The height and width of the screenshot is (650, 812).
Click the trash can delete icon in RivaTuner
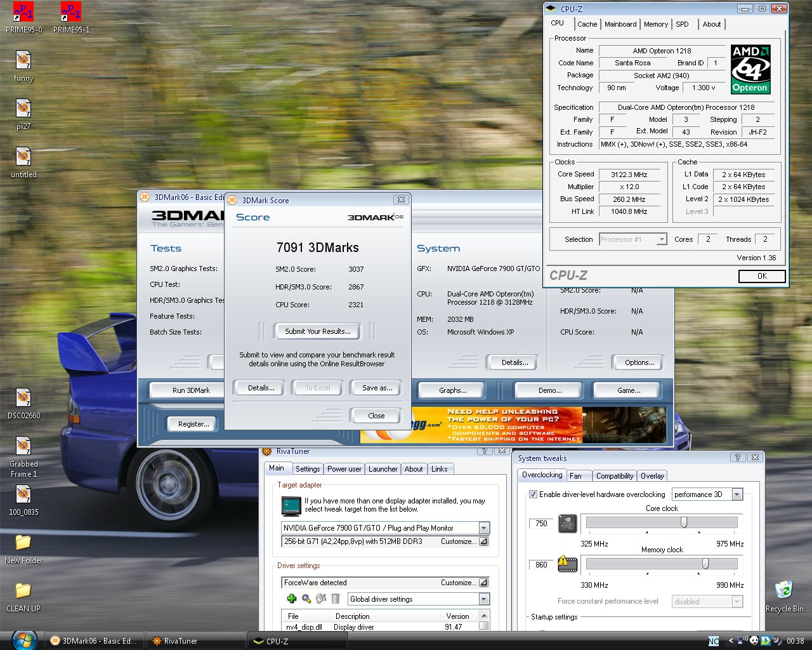pyautogui.click(x=336, y=599)
